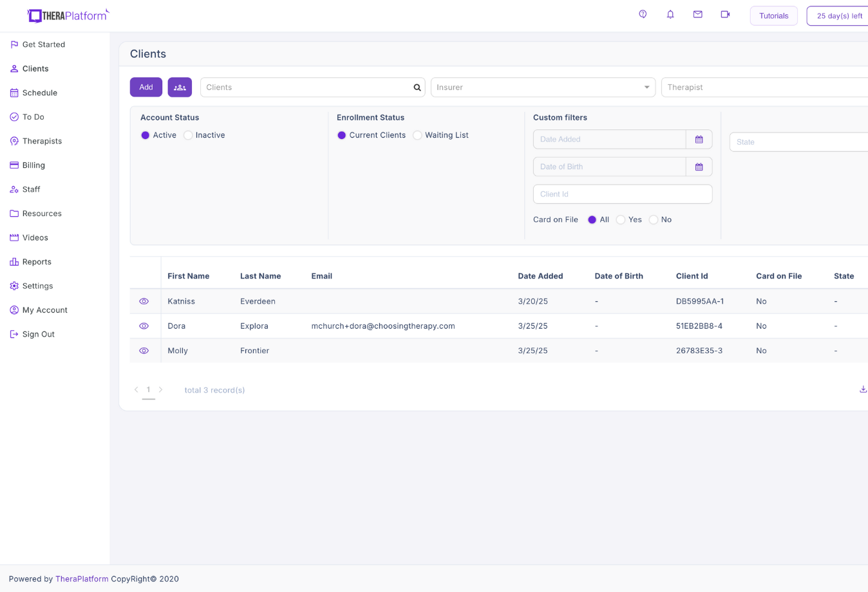The image size is (868, 592).
Task: Focus the Date Added filter field
Action: coord(609,139)
